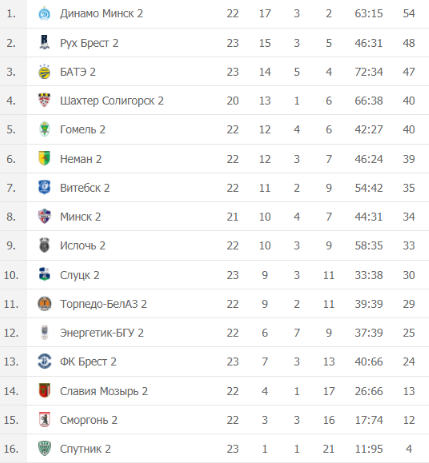Click the БАТЭ 2 yellow crest icon
This screenshot has height=463, width=429.
point(44,72)
